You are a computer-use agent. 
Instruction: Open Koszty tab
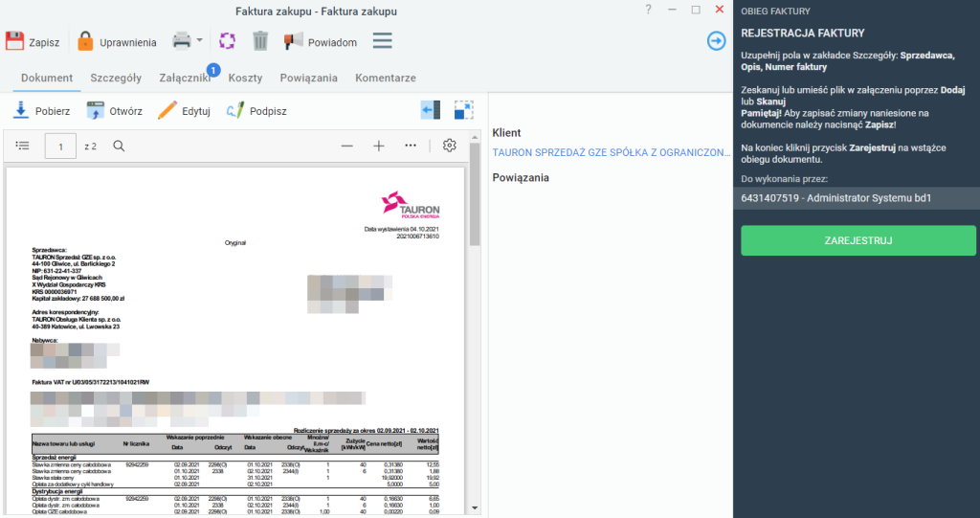(x=245, y=78)
